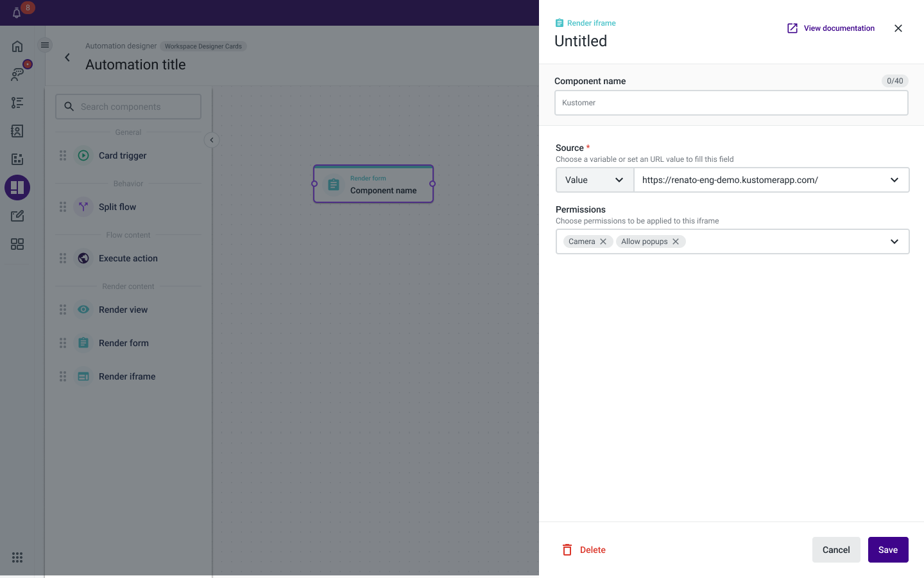The width and height of the screenshot is (924, 578).
Task: Select the Render form component label
Action: (x=124, y=343)
